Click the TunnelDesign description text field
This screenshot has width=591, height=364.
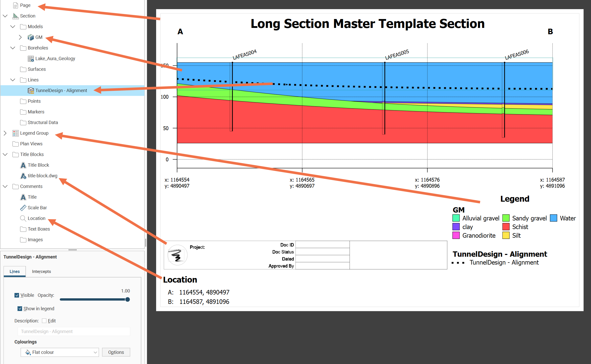coord(74,332)
